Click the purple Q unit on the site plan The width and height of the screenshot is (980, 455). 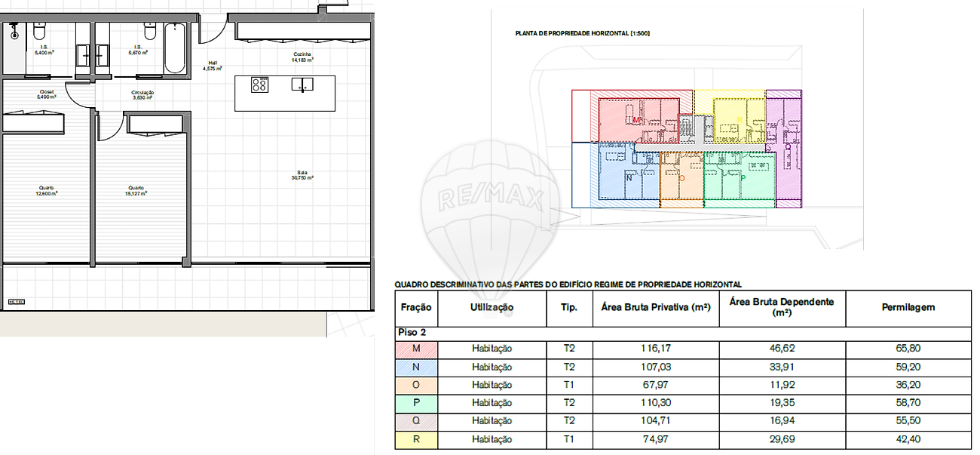(x=784, y=147)
